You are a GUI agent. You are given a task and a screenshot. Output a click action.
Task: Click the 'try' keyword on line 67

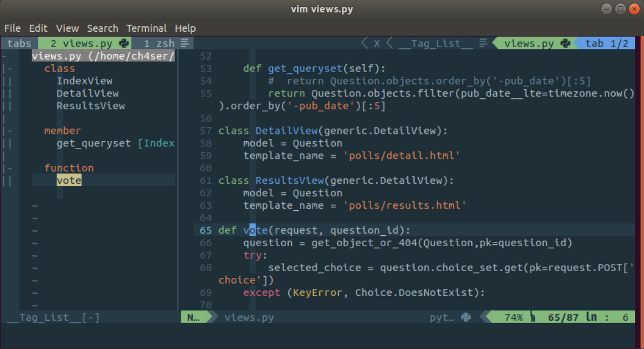point(253,255)
